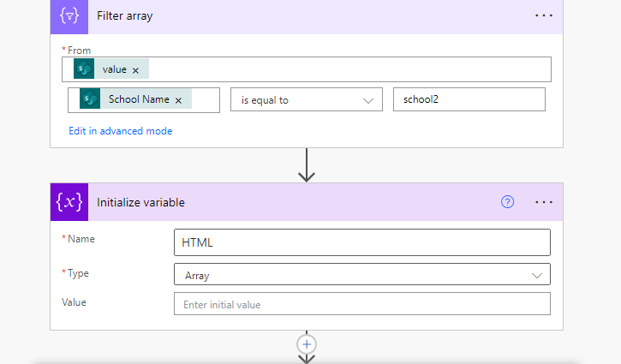Screen dimensions: 621x364
Task: Open the Initialize variable ellipsis menu
Action: pyautogui.click(x=544, y=202)
